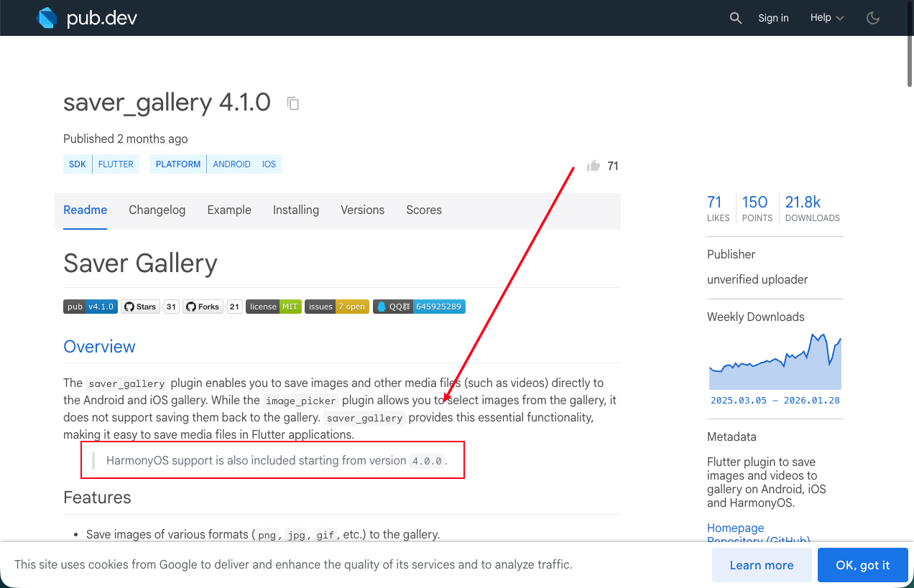Toggle dark theme moon icon
Viewport: 914px width, 588px height.
point(873,18)
